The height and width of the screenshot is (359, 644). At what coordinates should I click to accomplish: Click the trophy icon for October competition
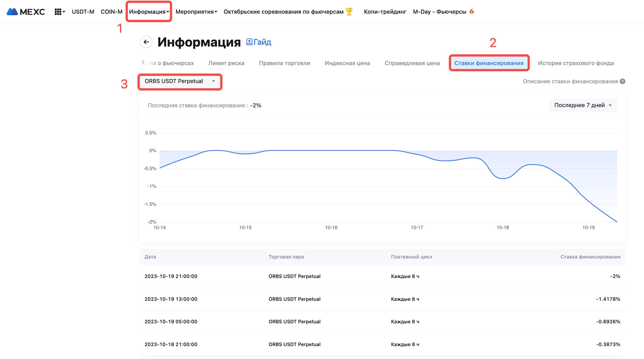(349, 11)
